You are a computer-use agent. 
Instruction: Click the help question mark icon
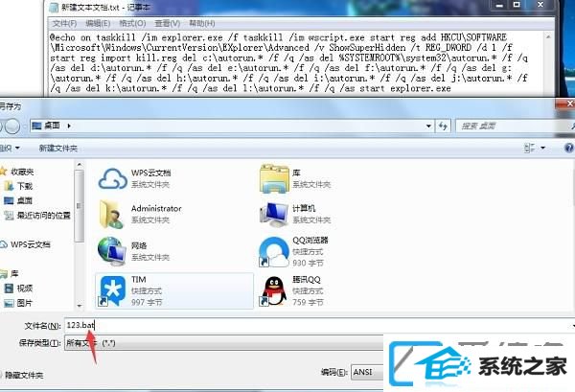pos(569,149)
